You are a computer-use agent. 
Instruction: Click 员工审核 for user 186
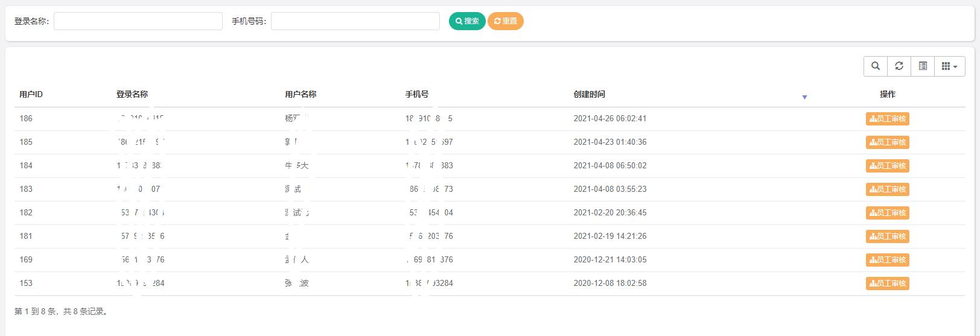[x=887, y=119]
